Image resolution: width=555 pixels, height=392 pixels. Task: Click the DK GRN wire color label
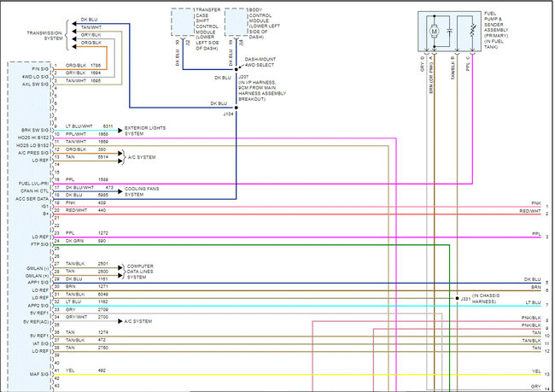pyautogui.click(x=74, y=241)
